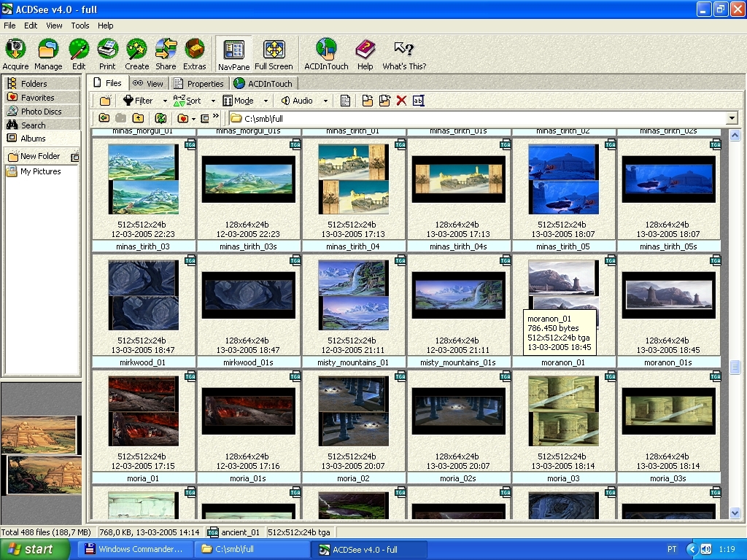Click the Rename icon in file toolbar

418,101
